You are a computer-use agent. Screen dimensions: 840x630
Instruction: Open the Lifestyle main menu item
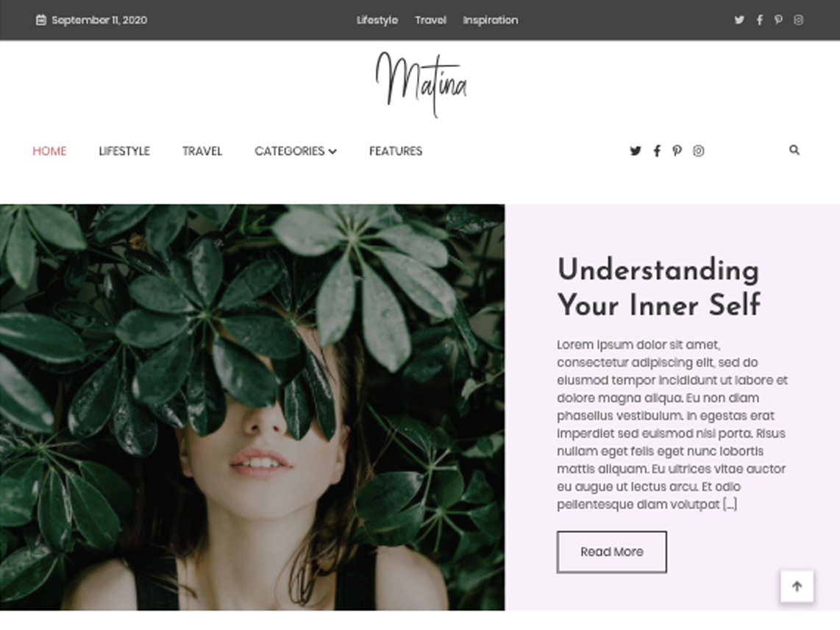[124, 151]
